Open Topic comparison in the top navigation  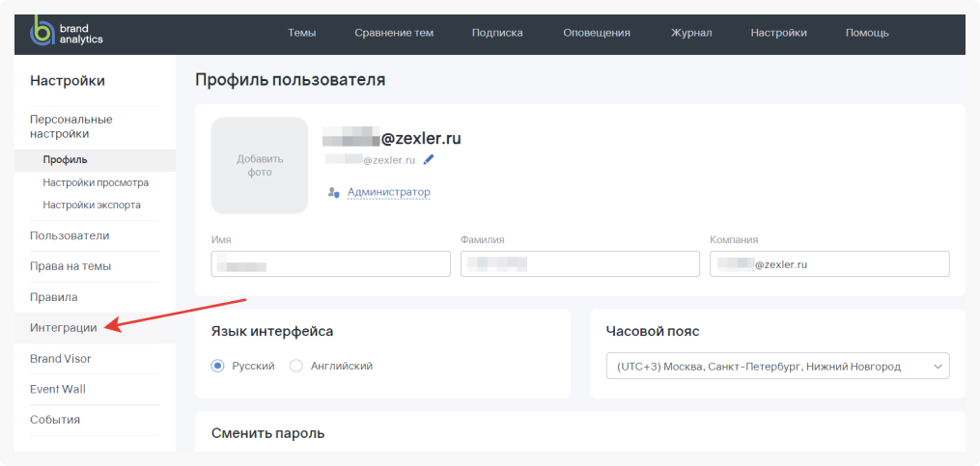pos(394,33)
